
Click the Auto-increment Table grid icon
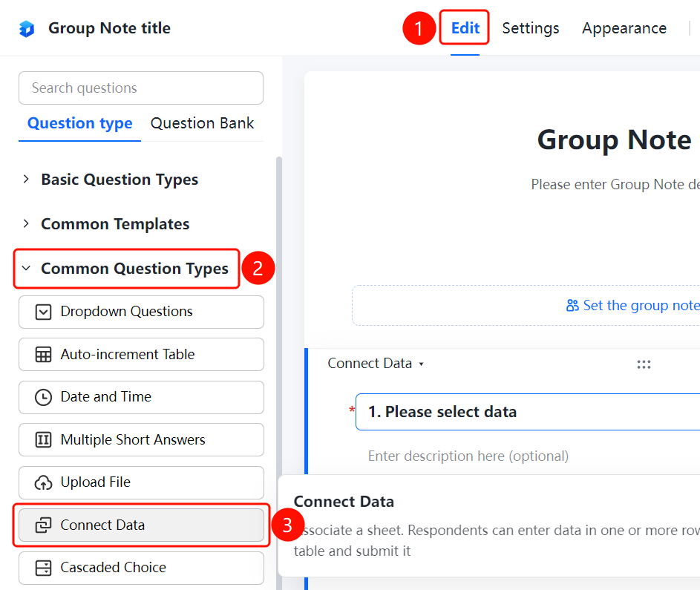(x=43, y=355)
